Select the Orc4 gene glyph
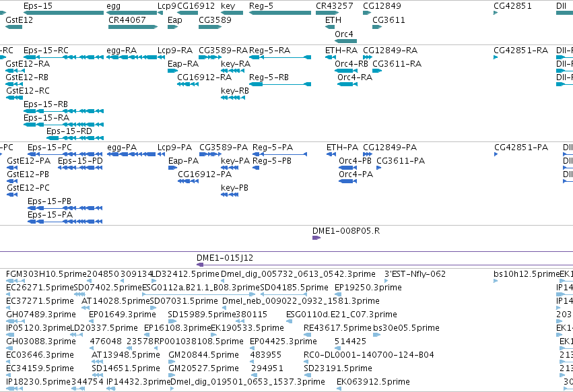 [345, 41]
